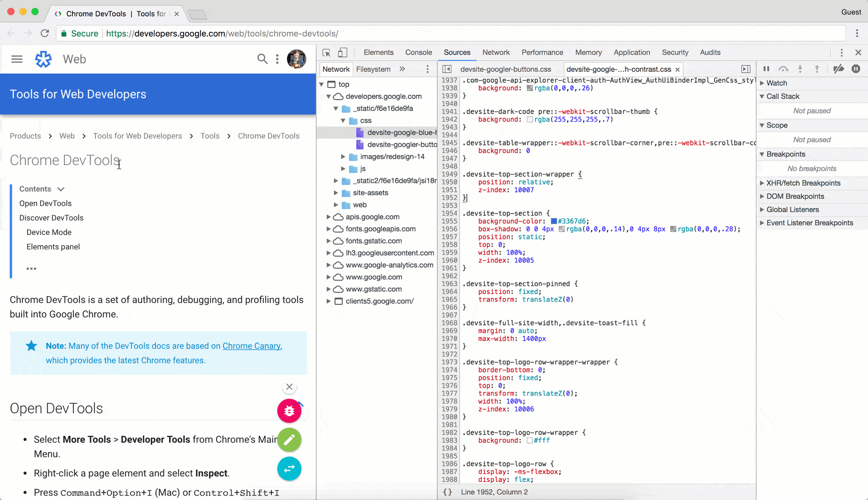Open the devsite-googler-buttons.css file tab
Screen dimensions: 868x500
tap(506, 69)
